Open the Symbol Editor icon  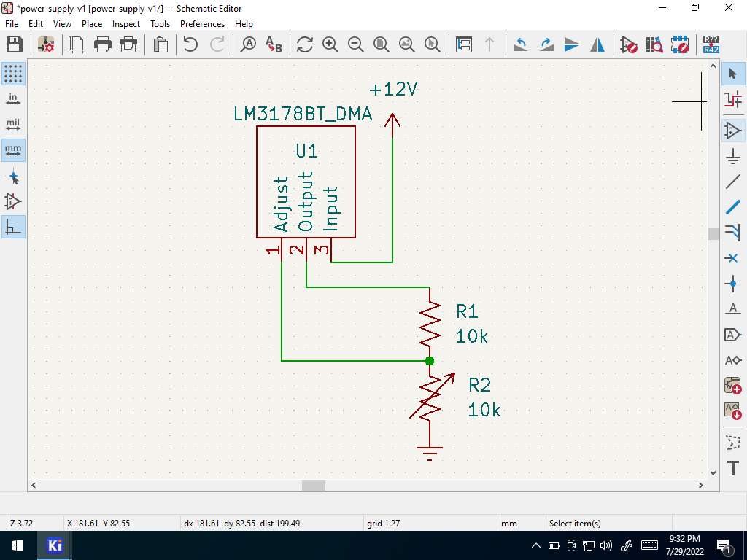click(x=629, y=44)
